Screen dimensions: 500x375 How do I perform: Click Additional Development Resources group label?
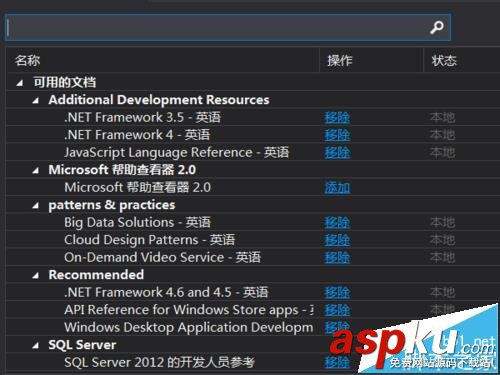pyautogui.click(x=159, y=100)
